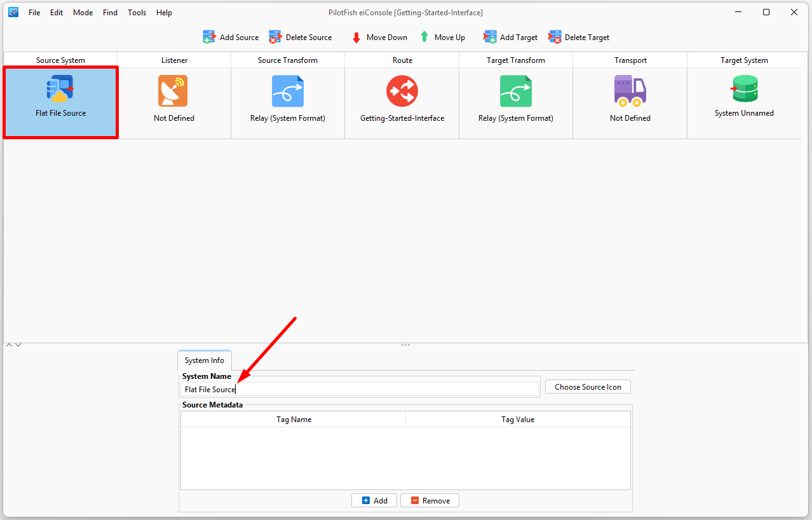812x520 pixels.
Task: Click the System Unnamed label
Action: click(744, 113)
